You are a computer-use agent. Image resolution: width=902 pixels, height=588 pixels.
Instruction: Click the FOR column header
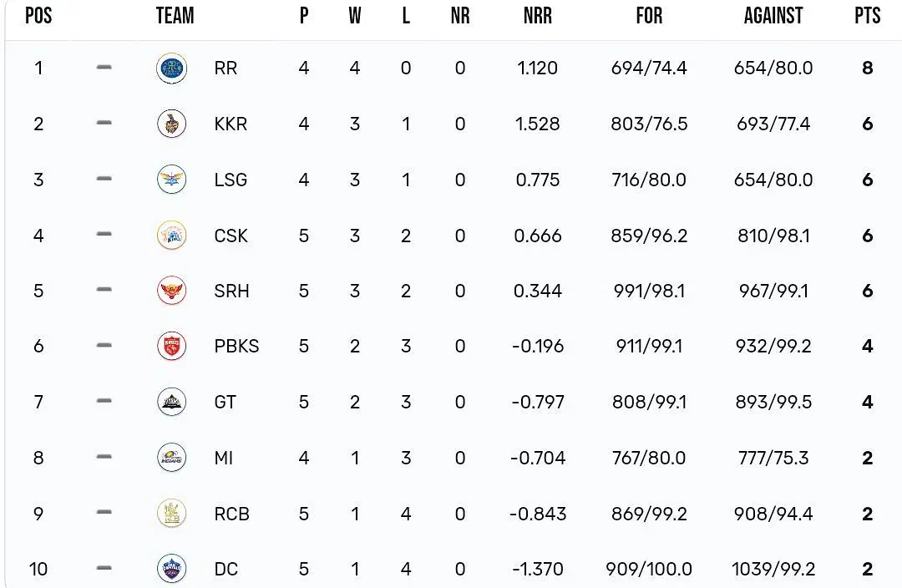pyautogui.click(x=649, y=16)
